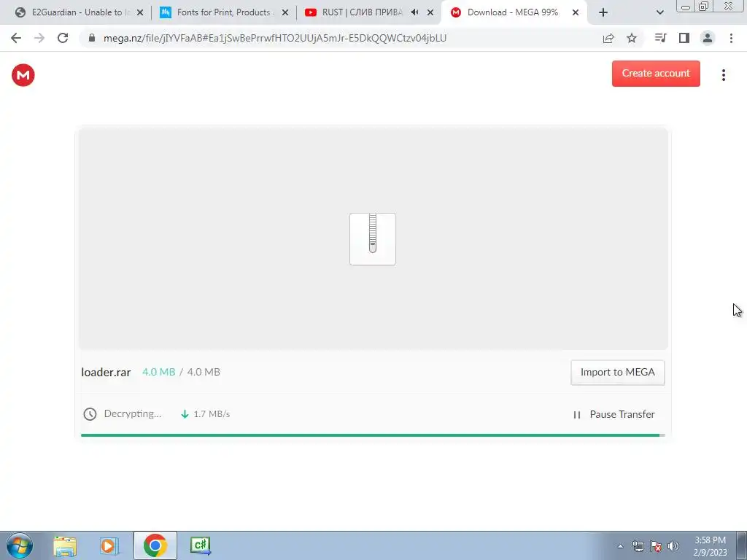Open Action Center flag icon
This screenshot has width=747, height=560.
pyautogui.click(x=656, y=546)
